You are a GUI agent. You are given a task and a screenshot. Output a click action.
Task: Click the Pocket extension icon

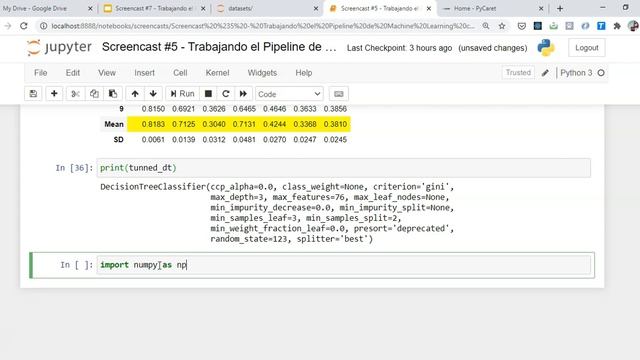coord(522,26)
